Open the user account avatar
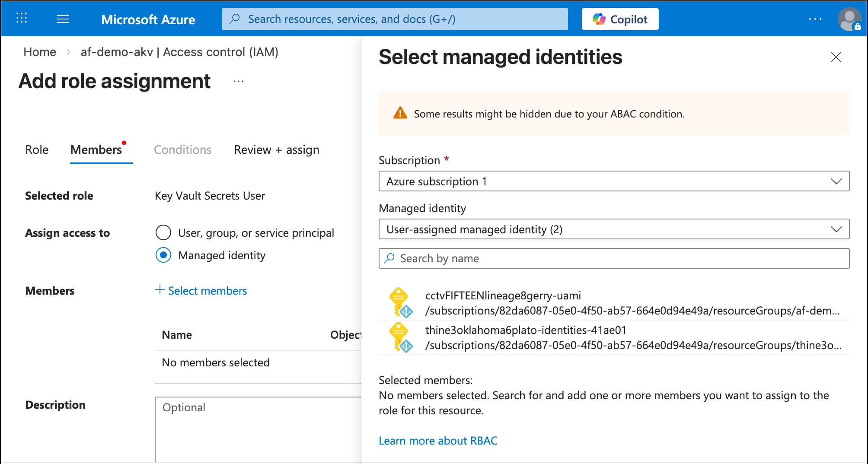 (849, 19)
